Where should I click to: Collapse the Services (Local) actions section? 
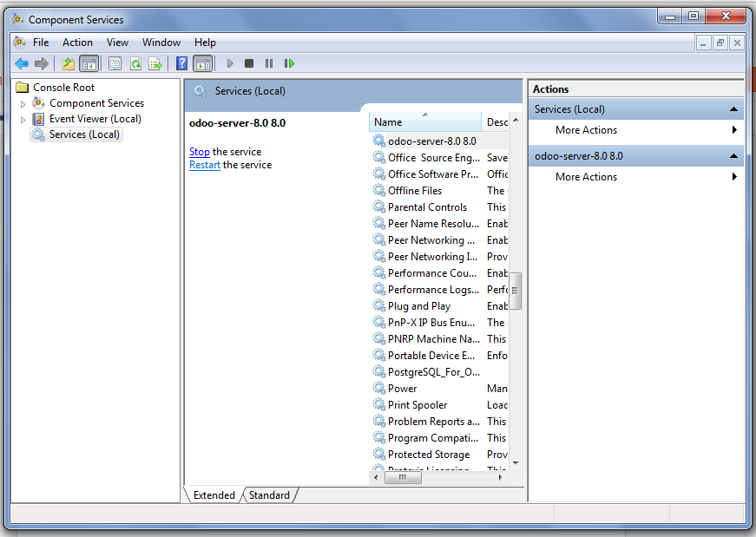click(x=733, y=109)
